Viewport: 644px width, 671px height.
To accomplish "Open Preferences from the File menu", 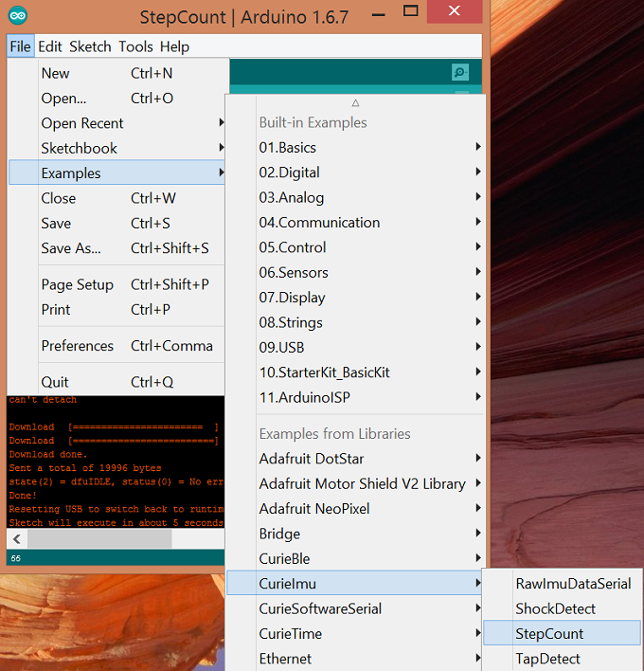I will (x=116, y=346).
